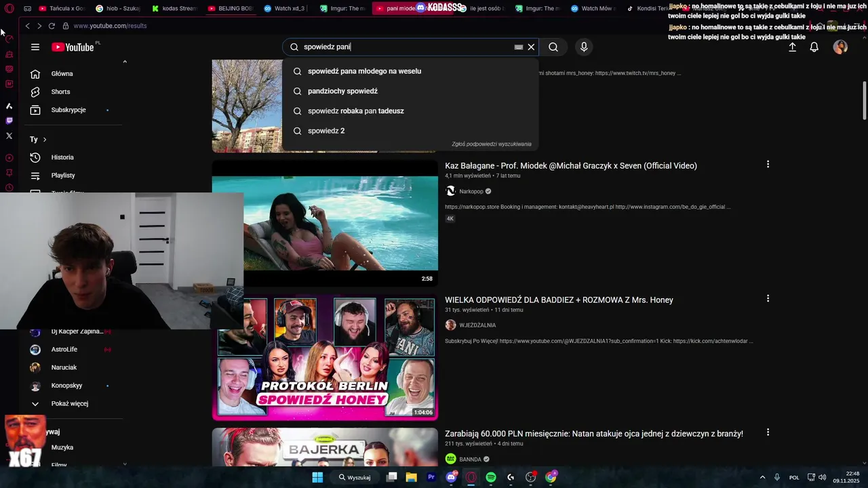Open options for WIELKA ODPOWIEDŹ video
868x488 pixels.
point(768,298)
